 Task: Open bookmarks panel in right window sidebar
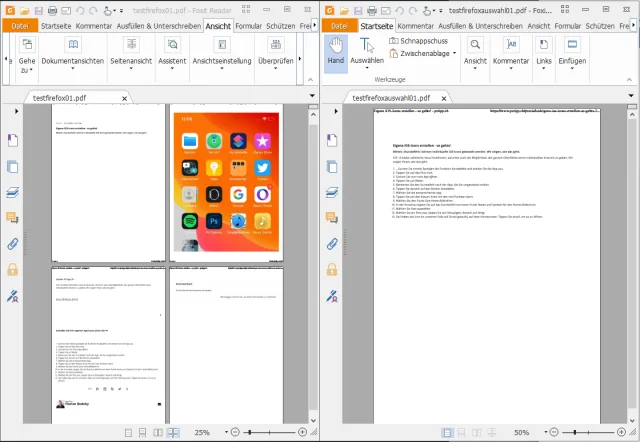(332, 139)
